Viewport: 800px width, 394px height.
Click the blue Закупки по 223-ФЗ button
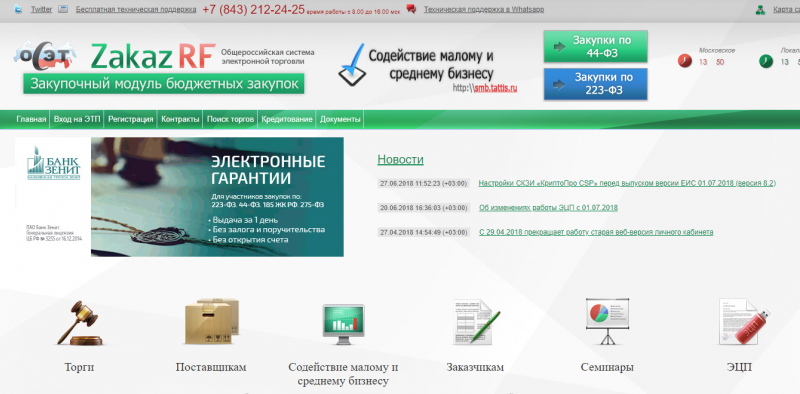tap(595, 84)
